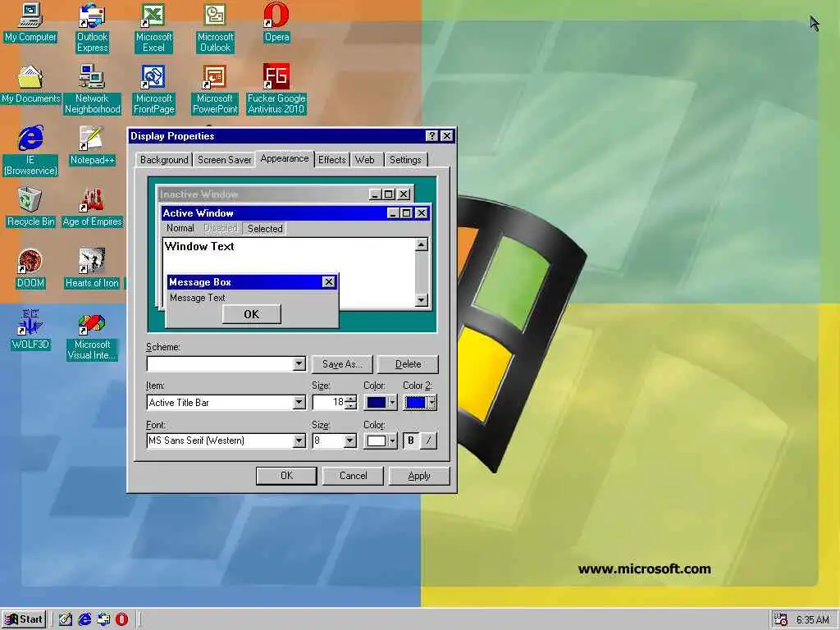Click the preview scrollbar down arrow
The width and height of the screenshot is (840, 630).
point(422,300)
